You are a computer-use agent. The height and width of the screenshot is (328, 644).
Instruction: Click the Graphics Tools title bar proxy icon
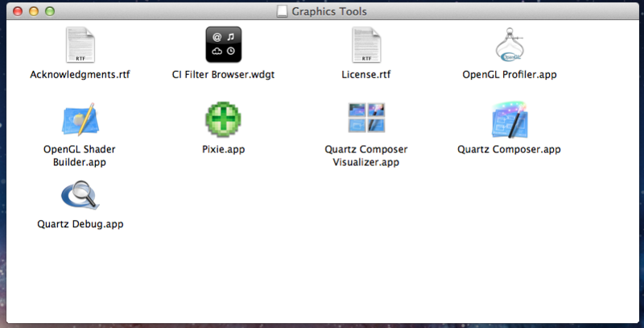click(283, 11)
